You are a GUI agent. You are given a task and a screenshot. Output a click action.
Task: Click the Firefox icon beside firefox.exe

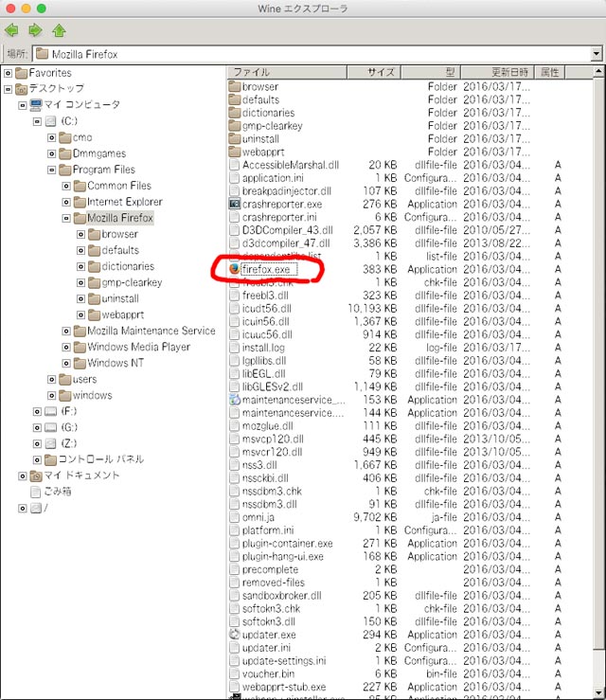234,269
